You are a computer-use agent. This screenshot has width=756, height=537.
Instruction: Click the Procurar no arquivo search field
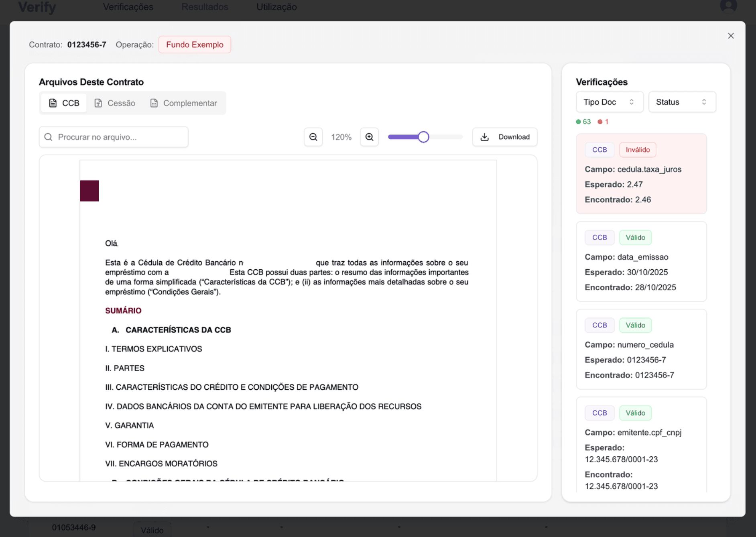tap(114, 137)
